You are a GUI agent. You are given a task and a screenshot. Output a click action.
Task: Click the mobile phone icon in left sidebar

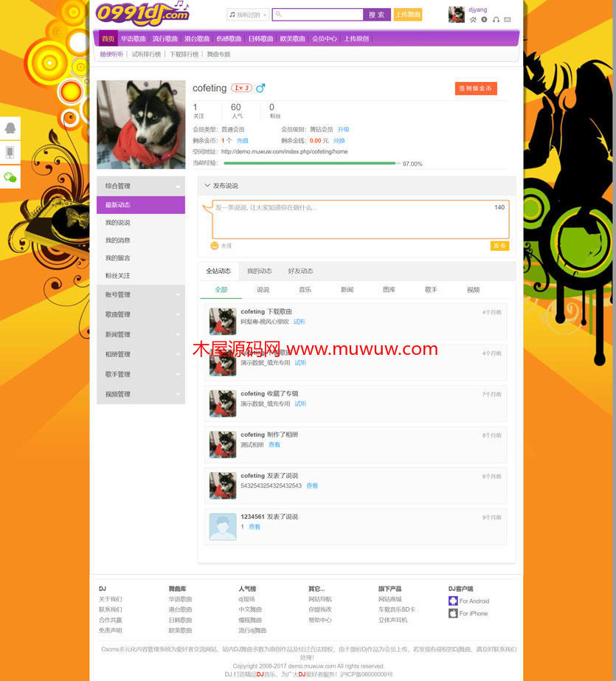[10, 152]
